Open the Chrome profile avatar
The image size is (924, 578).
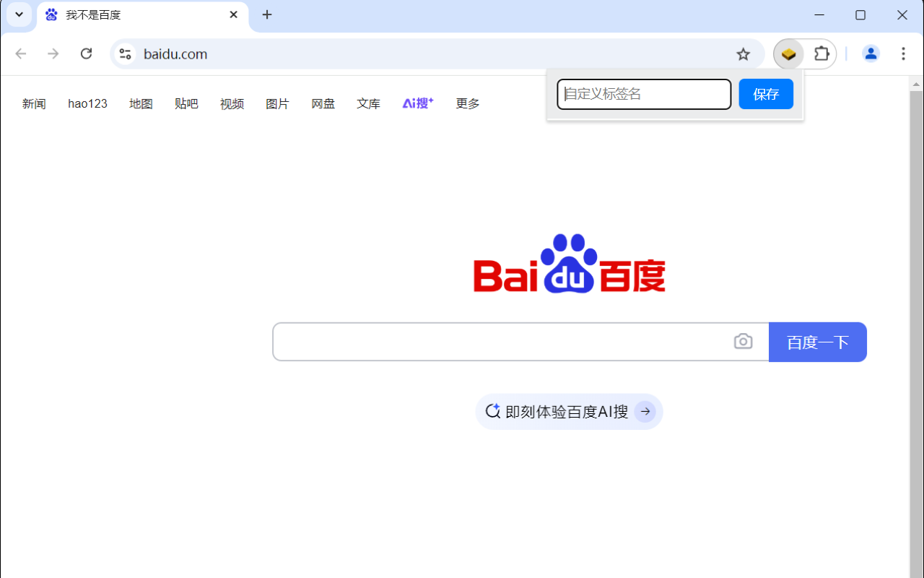(871, 53)
